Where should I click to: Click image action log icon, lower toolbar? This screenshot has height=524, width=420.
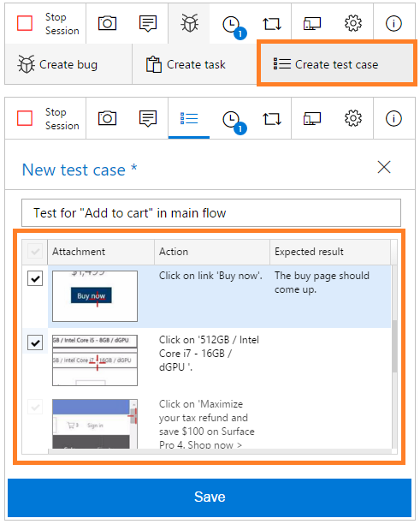pos(272,119)
